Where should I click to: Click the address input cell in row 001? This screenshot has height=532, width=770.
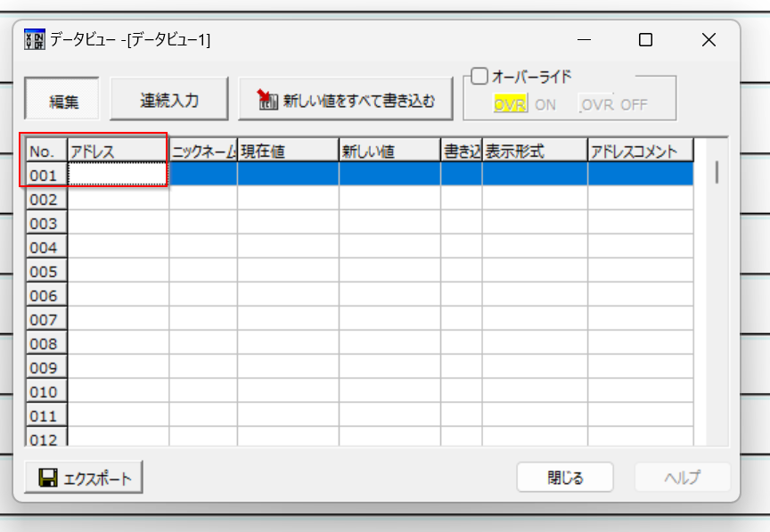pyautogui.click(x=118, y=175)
